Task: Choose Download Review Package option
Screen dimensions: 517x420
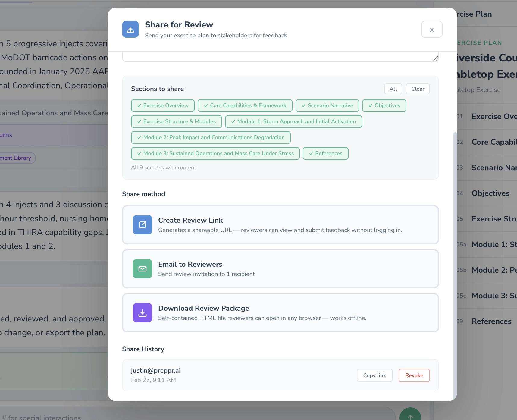Action: pos(280,313)
